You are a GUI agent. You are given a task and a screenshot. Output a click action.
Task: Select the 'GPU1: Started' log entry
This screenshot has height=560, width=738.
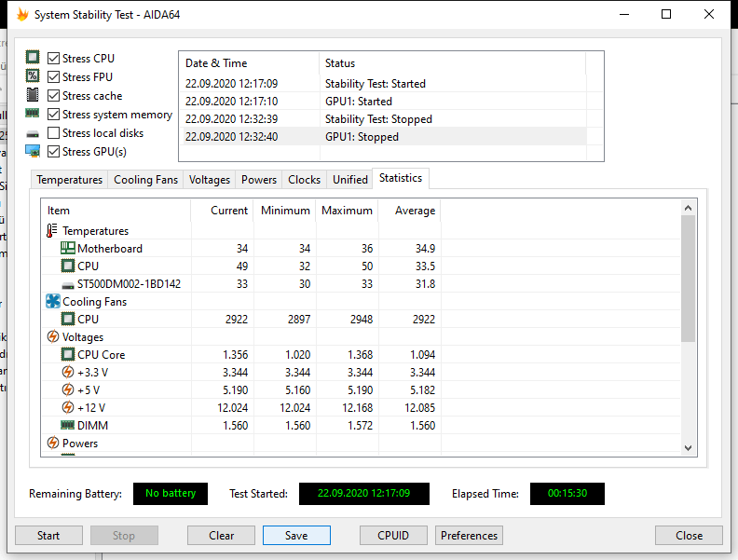pos(383,102)
